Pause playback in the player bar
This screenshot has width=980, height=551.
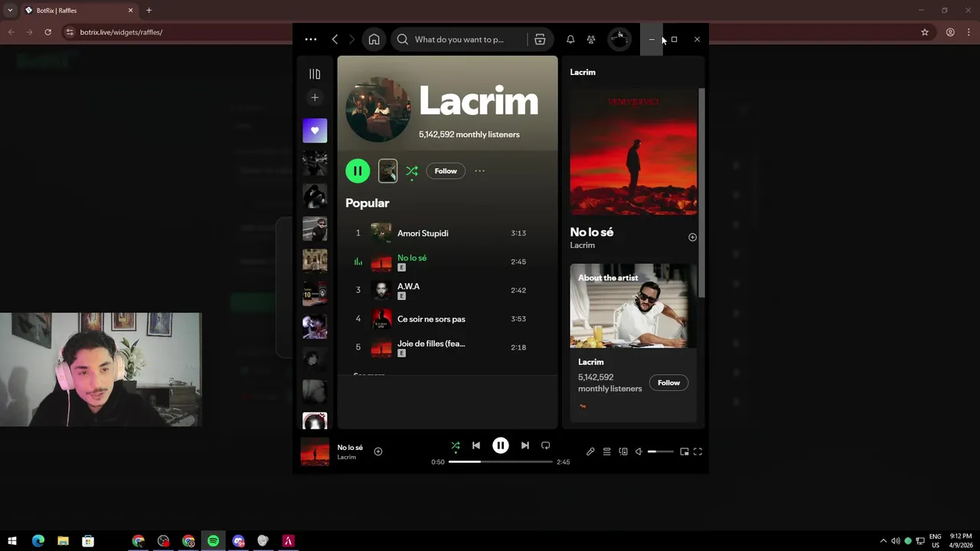tap(501, 445)
